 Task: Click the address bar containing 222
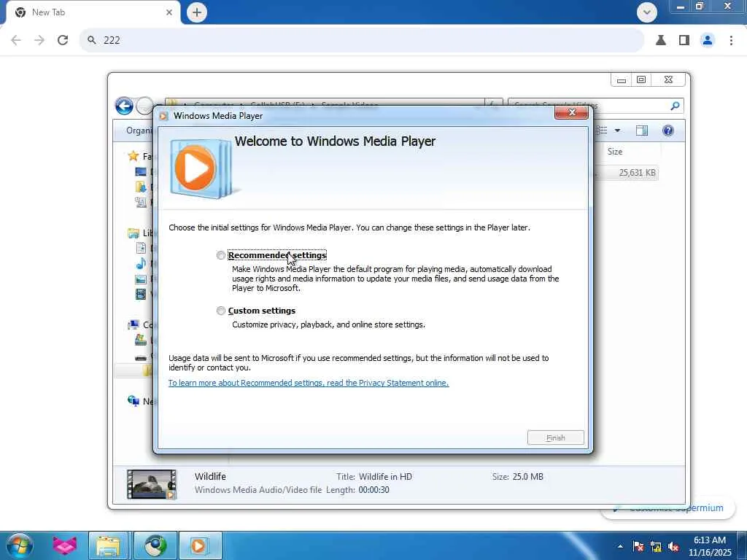pyautogui.click(x=362, y=40)
